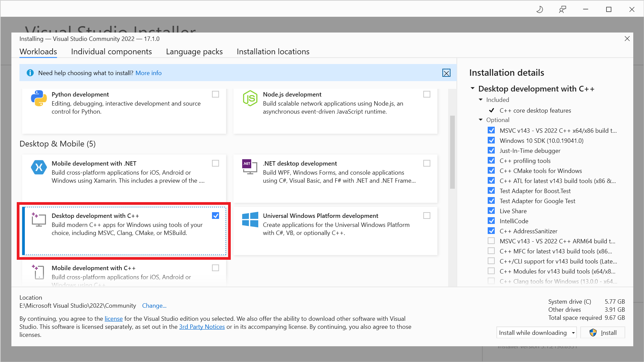Click Change... to edit install location
Screen dimensions: 644x362
(154, 305)
